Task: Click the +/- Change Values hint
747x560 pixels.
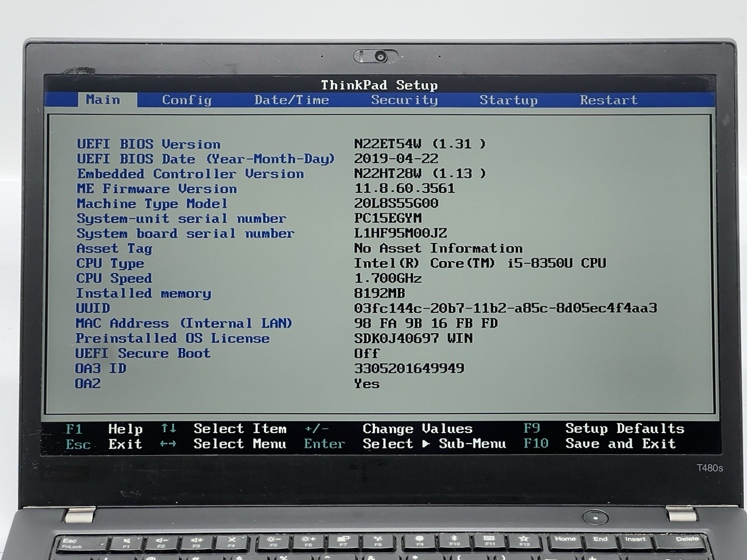Action: (x=388, y=428)
